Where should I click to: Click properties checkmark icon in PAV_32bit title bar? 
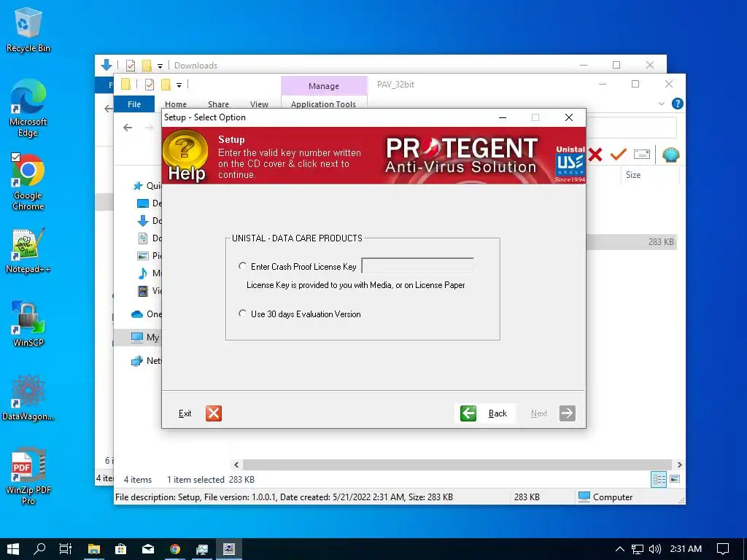(149, 85)
